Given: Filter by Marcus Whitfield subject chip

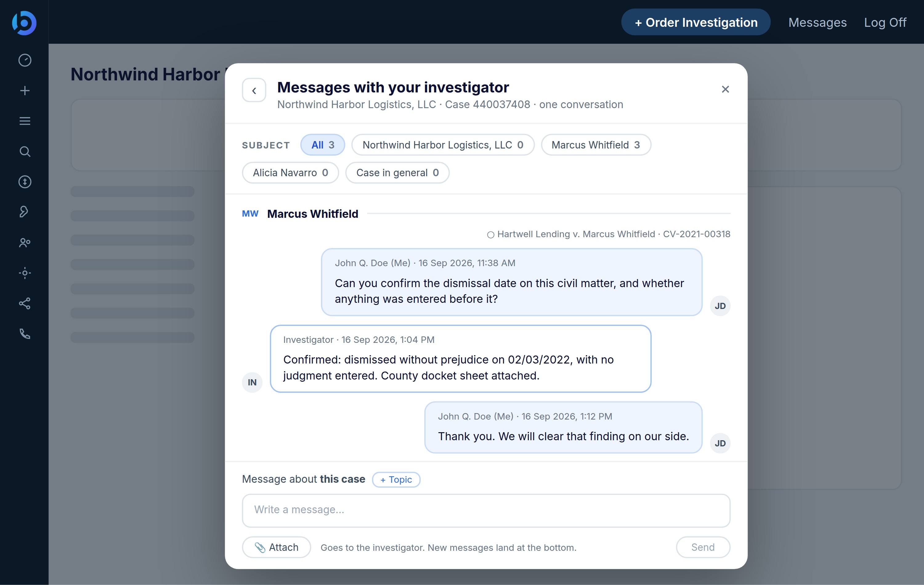Looking at the screenshot, I should click(x=596, y=145).
